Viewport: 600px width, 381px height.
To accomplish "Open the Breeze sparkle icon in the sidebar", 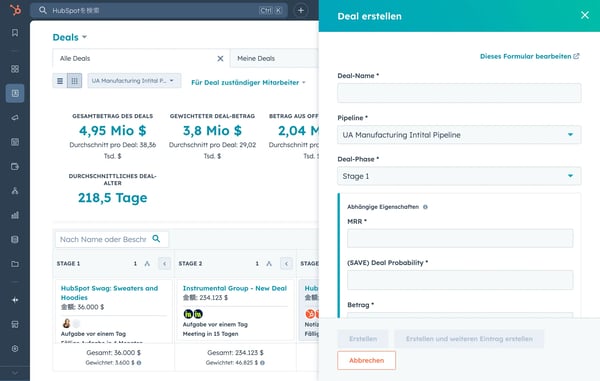I will tap(15, 300).
